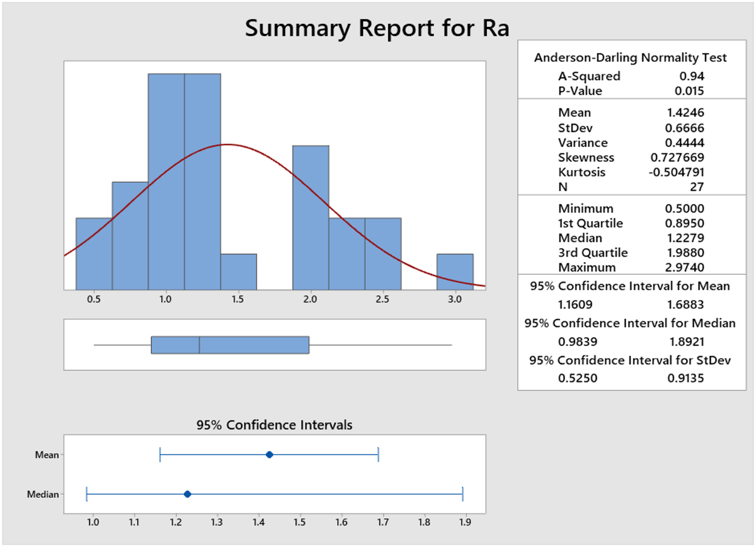Click the sample size value 27
The height and width of the screenshot is (547, 756).
tap(697, 187)
